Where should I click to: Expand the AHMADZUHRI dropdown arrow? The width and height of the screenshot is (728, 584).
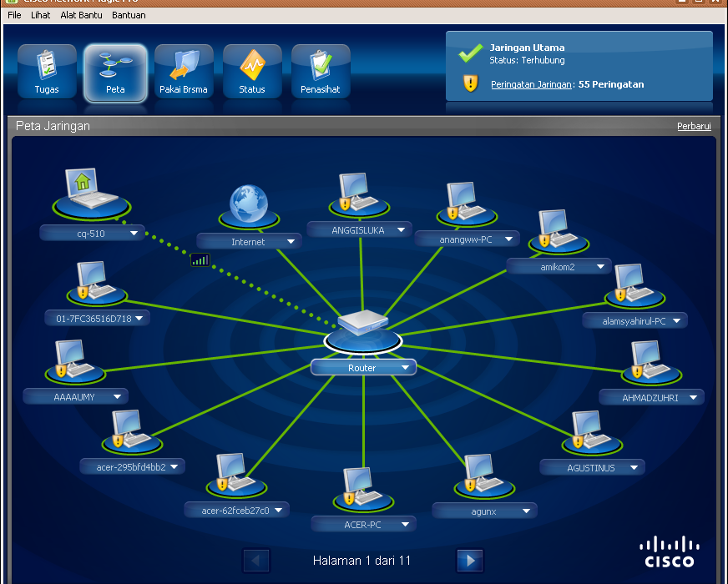[x=694, y=397]
